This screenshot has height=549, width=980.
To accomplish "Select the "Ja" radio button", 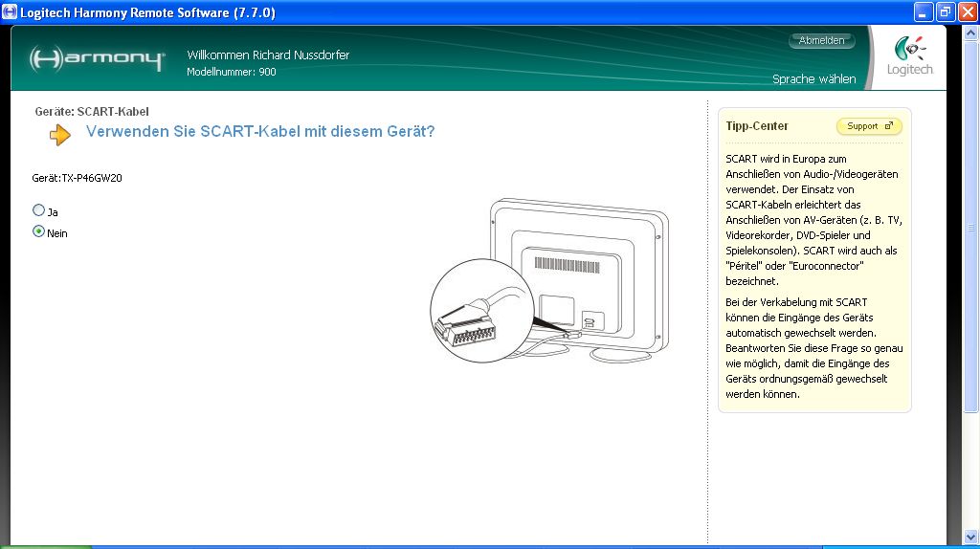I will (39, 210).
